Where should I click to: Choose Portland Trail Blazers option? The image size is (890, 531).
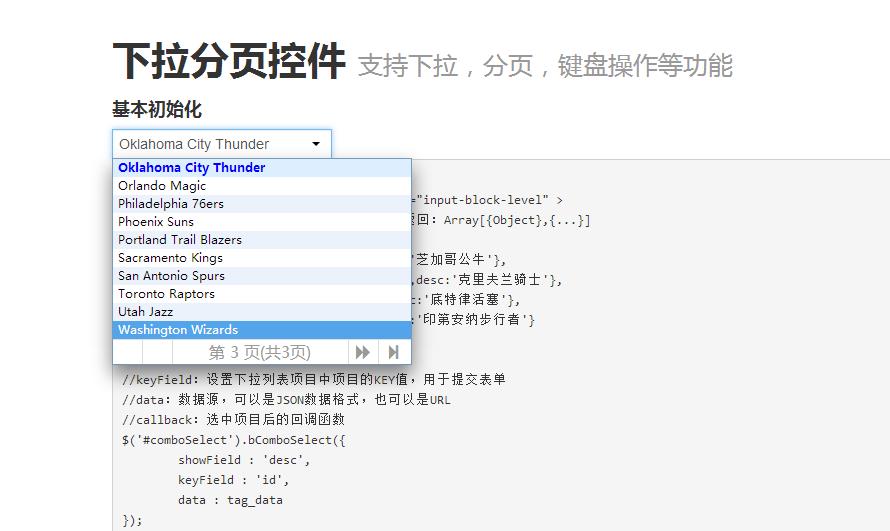(262, 239)
